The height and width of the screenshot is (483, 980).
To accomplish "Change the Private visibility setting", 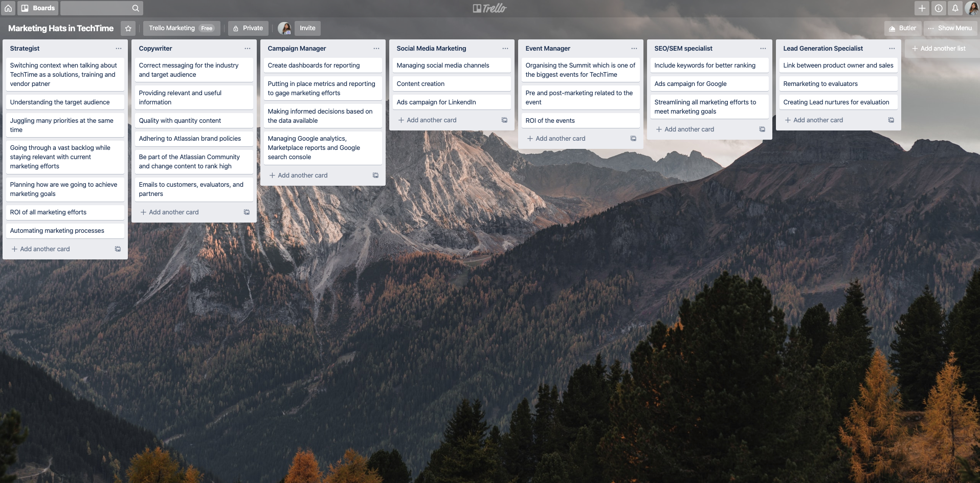I will point(248,29).
